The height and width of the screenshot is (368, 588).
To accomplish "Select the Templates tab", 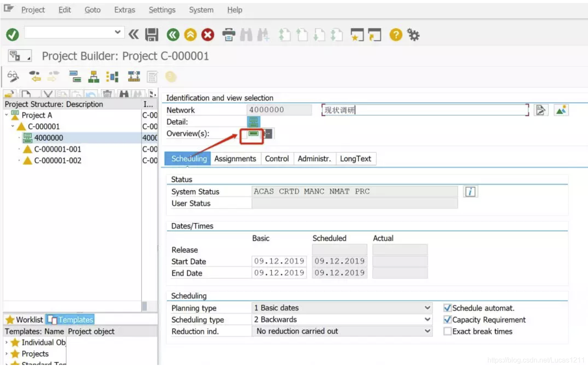I will click(70, 320).
